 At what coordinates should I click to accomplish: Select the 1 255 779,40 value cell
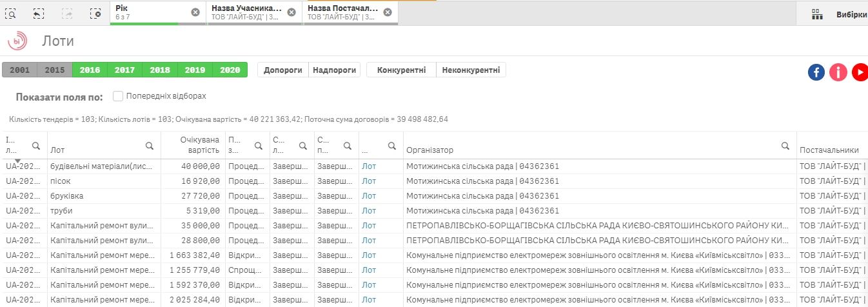coord(192,270)
